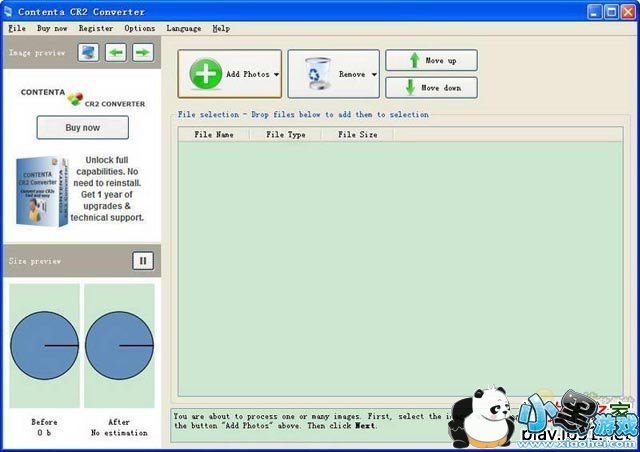Click the Contenta software box image

(42, 191)
